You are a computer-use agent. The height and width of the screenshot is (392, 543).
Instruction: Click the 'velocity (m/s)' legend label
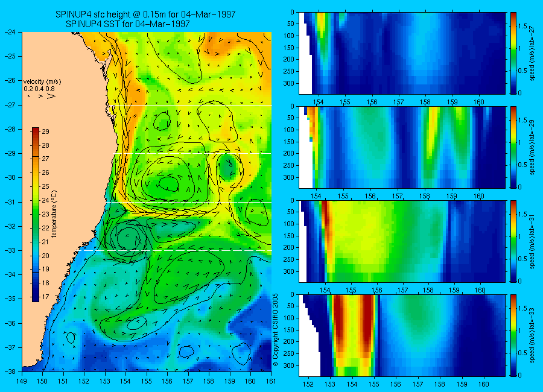[42, 82]
